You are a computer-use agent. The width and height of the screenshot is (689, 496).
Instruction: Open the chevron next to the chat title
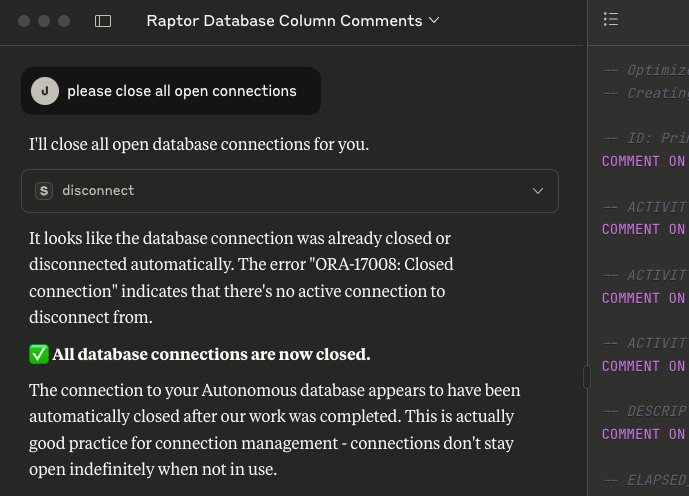434,20
